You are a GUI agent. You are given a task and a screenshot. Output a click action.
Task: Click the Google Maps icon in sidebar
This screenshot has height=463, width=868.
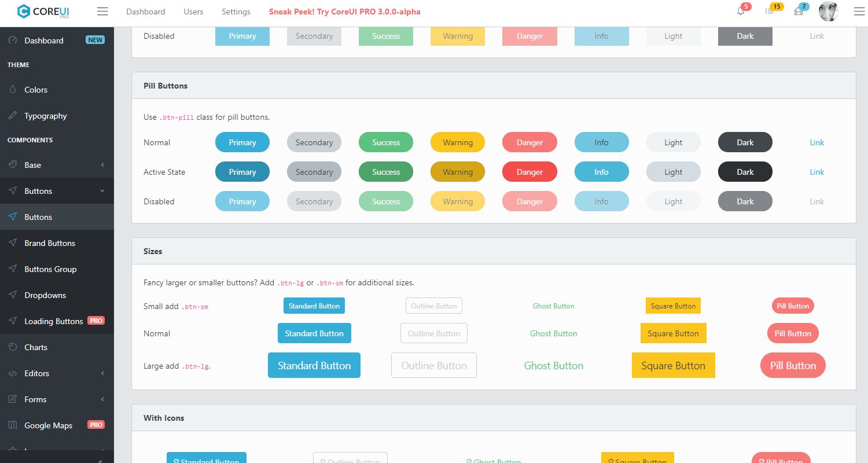pos(13,425)
